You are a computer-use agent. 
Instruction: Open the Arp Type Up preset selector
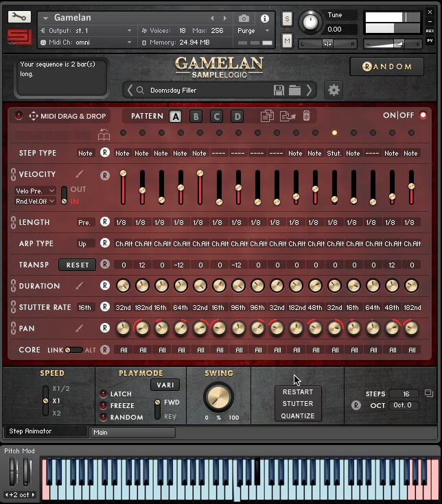click(85, 243)
